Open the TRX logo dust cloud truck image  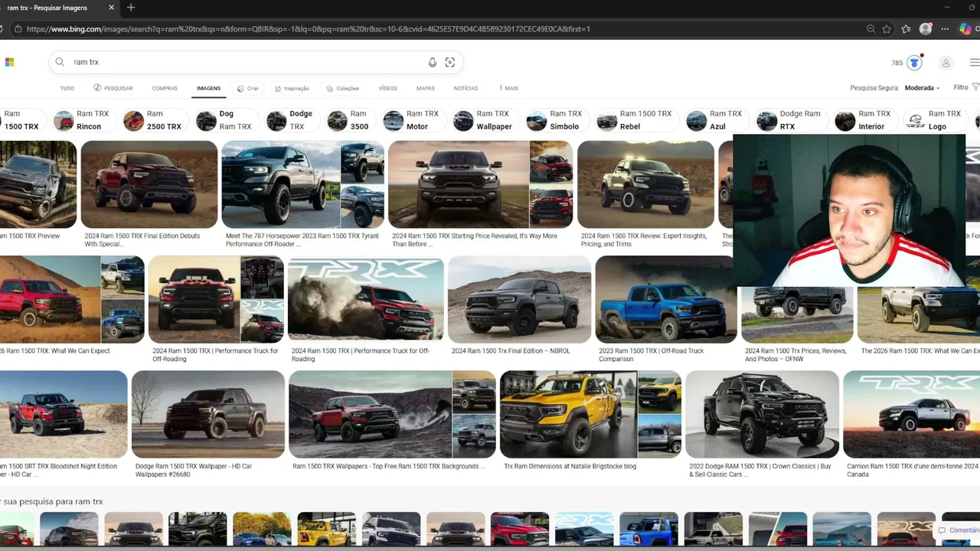click(366, 299)
